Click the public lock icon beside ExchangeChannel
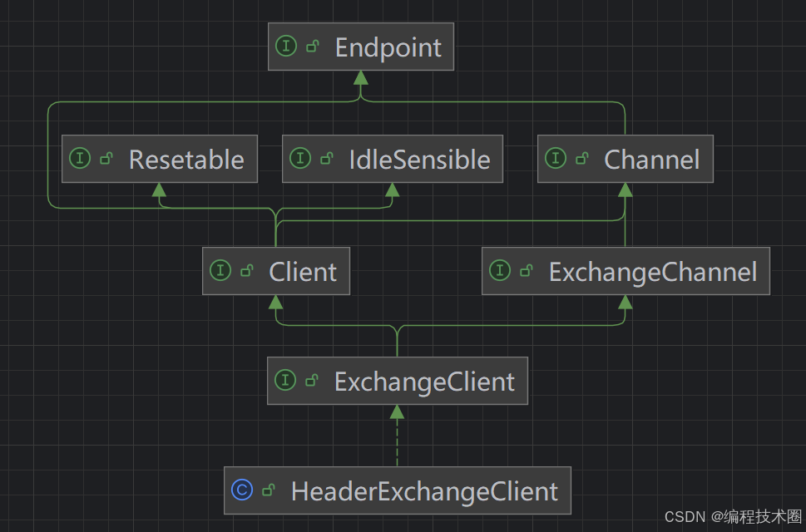 tap(527, 271)
